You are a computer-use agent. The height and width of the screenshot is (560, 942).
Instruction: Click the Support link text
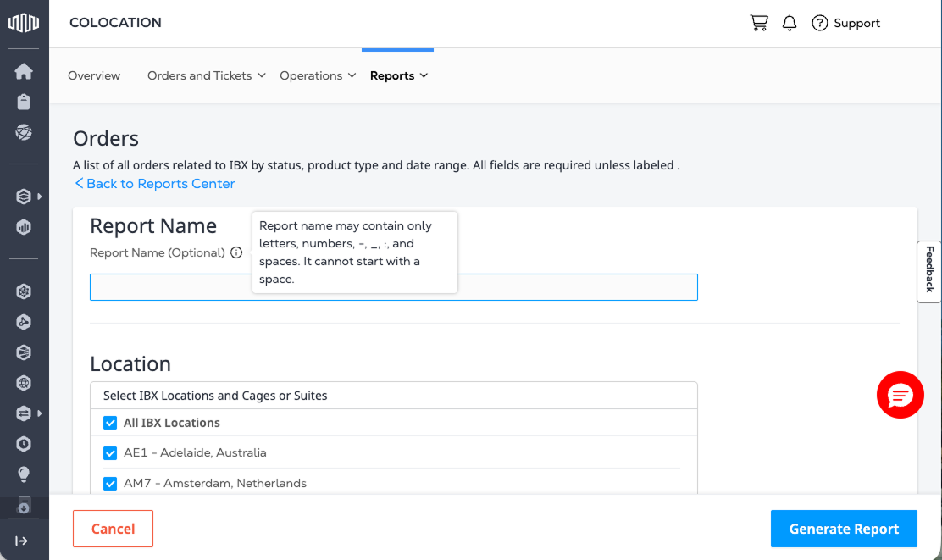[x=856, y=24]
